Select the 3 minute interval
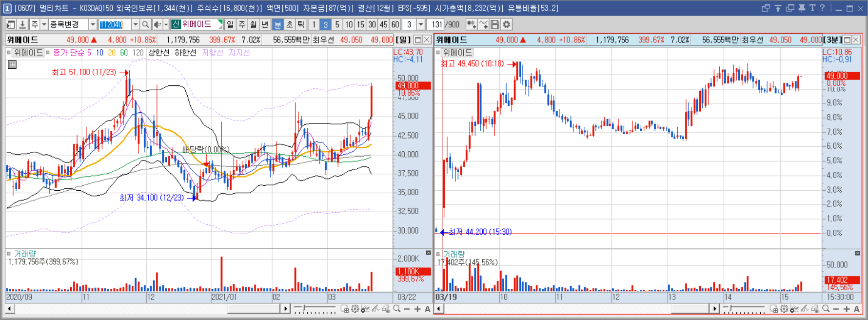Image resolution: width=868 pixels, height=320 pixels. 326,24
